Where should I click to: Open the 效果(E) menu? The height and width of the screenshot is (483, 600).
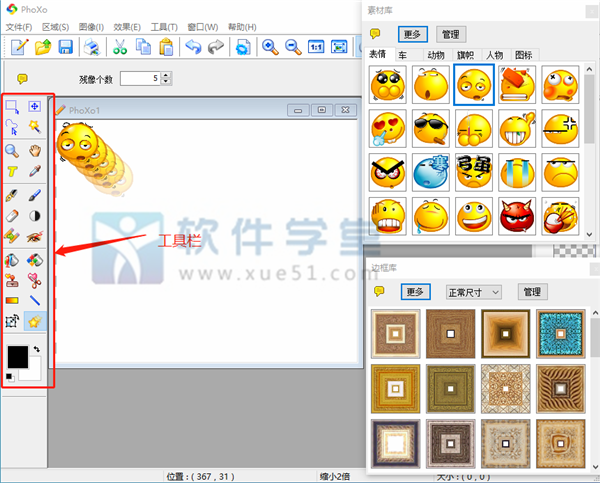pyautogui.click(x=127, y=25)
